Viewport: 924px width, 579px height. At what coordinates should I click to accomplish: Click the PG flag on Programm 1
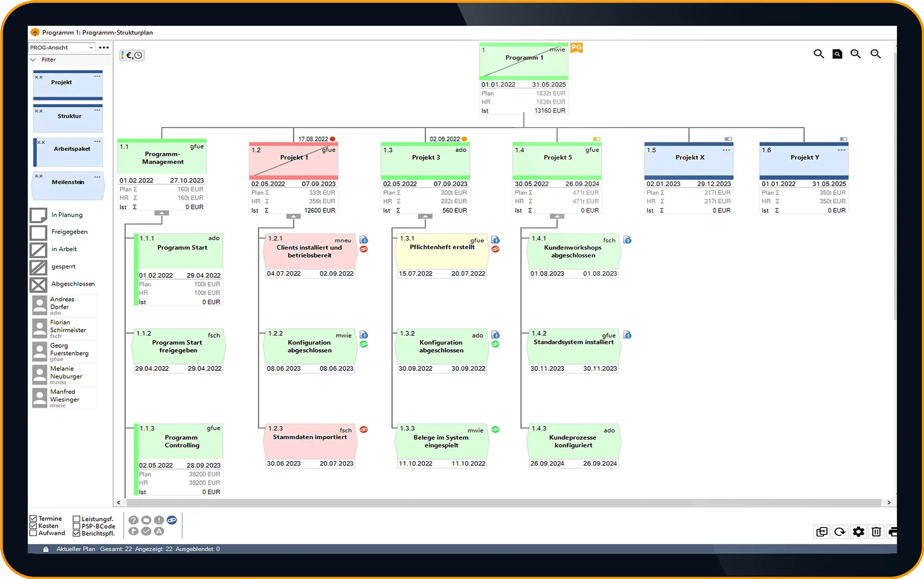coord(576,48)
